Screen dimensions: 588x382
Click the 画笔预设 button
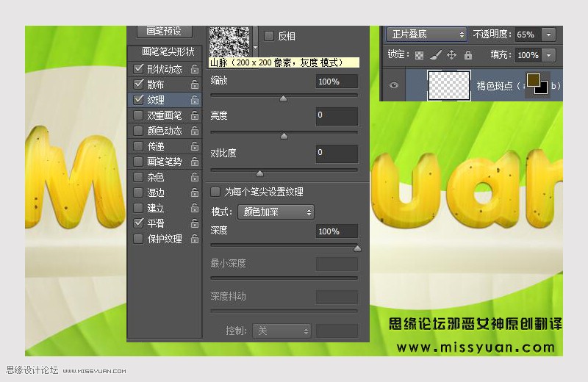(x=165, y=31)
